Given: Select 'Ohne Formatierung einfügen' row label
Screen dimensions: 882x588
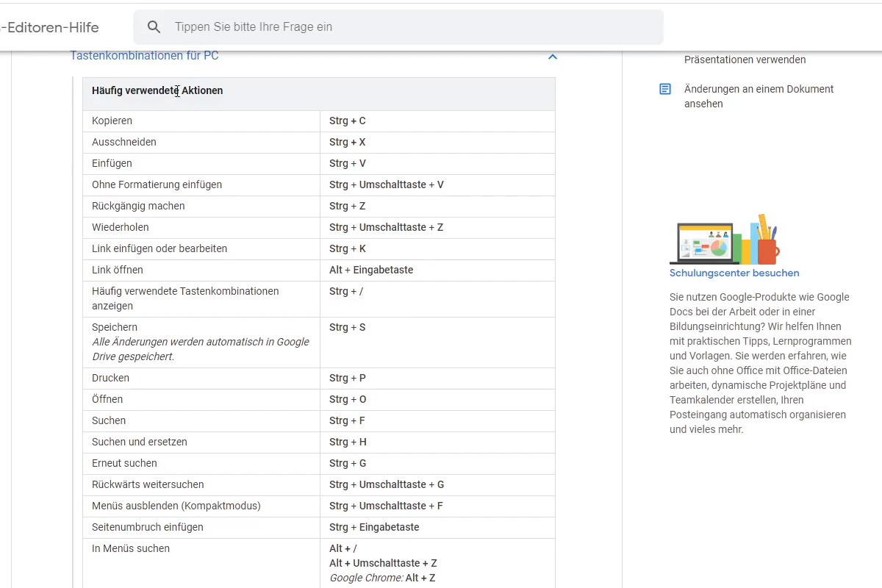Looking at the screenshot, I should 157,184.
